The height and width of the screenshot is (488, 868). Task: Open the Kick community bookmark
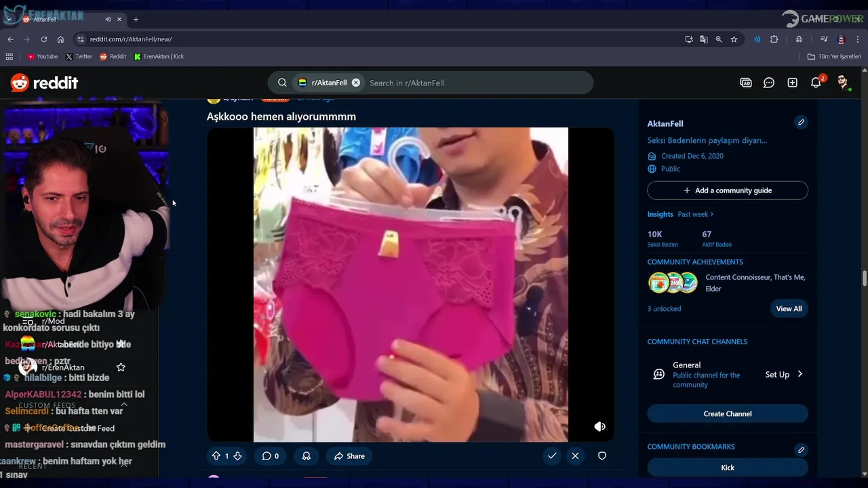(x=728, y=468)
